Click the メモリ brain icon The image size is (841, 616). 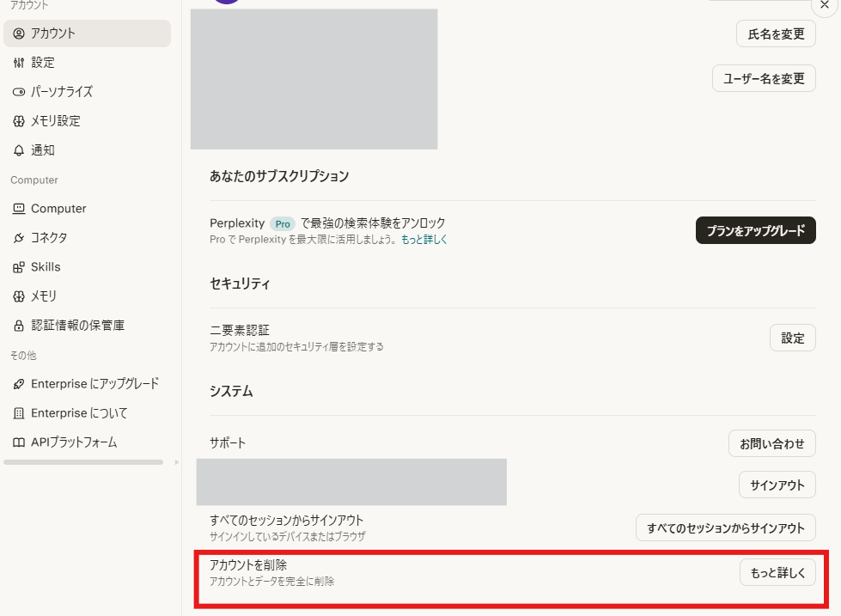click(x=19, y=296)
